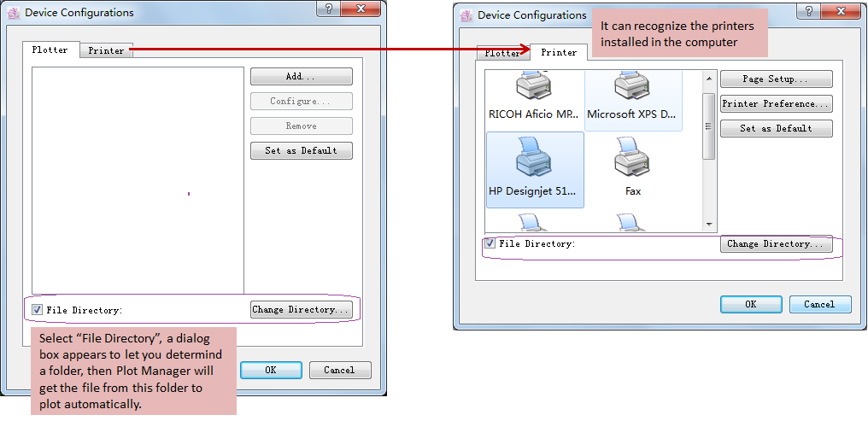Click the Add... button to add a plotter
Screen dimensions: 868x421
301,77
